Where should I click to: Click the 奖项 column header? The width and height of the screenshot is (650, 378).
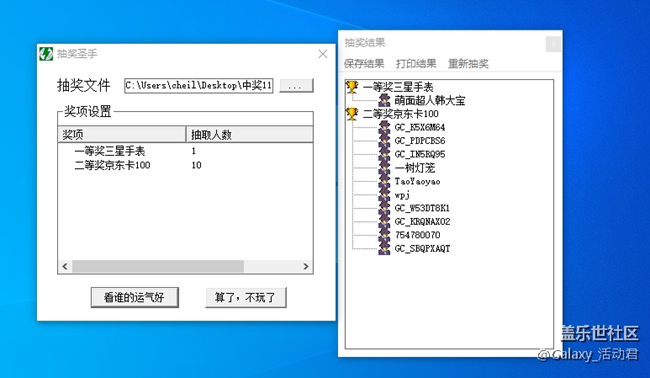click(x=122, y=134)
